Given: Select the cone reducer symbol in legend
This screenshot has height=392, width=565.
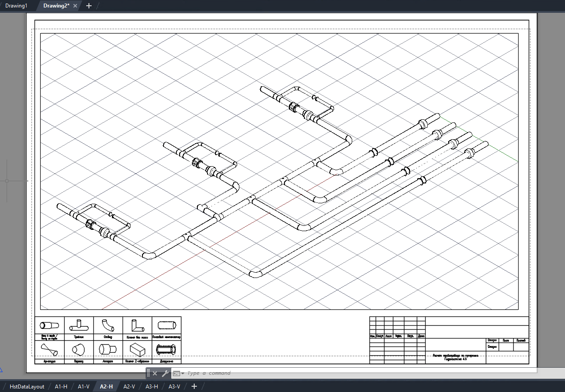Looking at the screenshot, I should tap(78, 350).
